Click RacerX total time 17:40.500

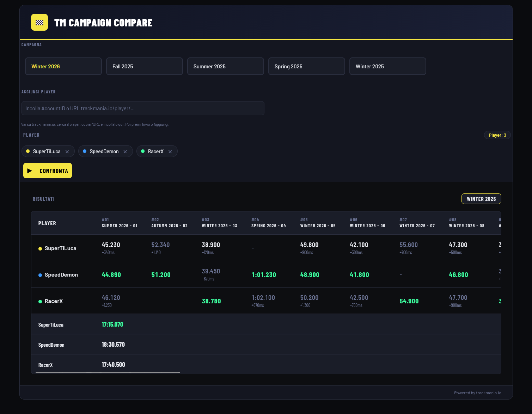(114, 364)
